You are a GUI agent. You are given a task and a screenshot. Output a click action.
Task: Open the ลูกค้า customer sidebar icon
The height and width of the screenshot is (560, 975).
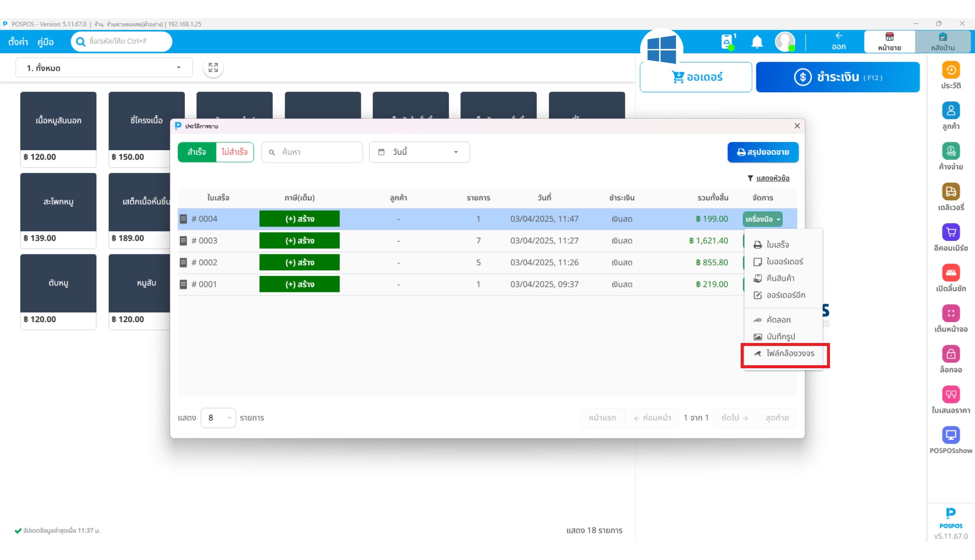click(x=950, y=111)
